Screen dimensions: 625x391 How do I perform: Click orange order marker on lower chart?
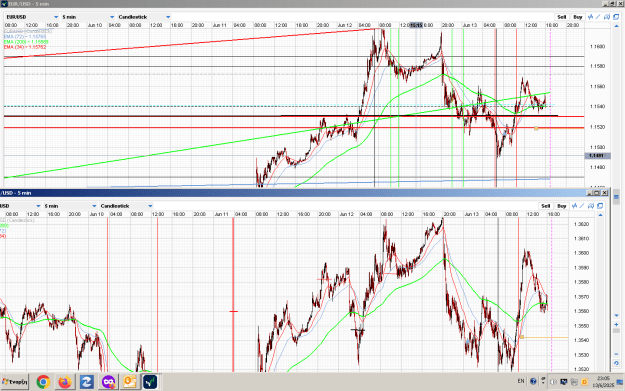tap(522, 337)
